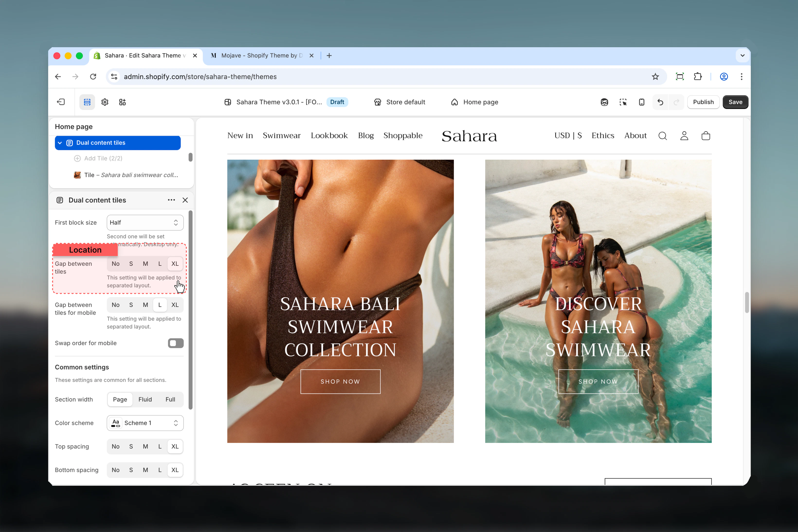Image resolution: width=798 pixels, height=532 pixels.
Task: Click Shop Now on Discover Sahara tile
Action: point(598,381)
